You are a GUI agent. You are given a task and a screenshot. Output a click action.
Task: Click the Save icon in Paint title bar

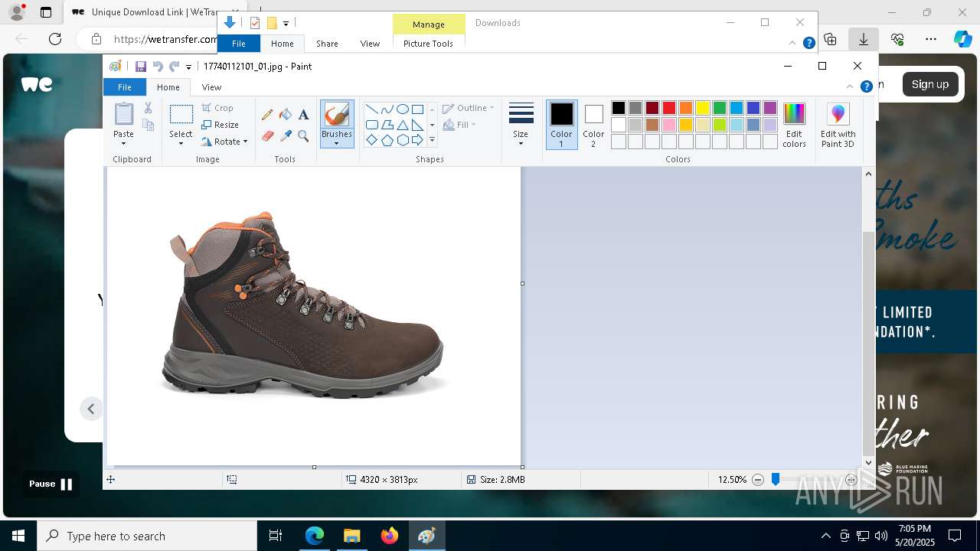click(141, 67)
